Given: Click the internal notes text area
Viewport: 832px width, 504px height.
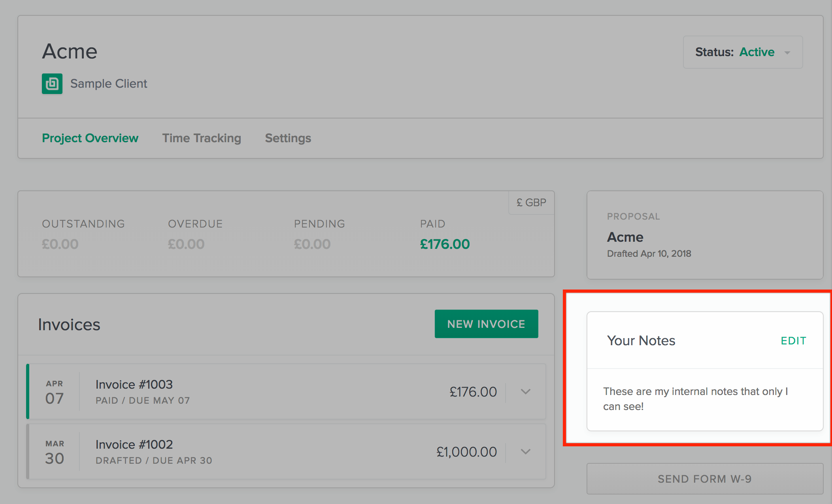Looking at the screenshot, I should click(696, 399).
